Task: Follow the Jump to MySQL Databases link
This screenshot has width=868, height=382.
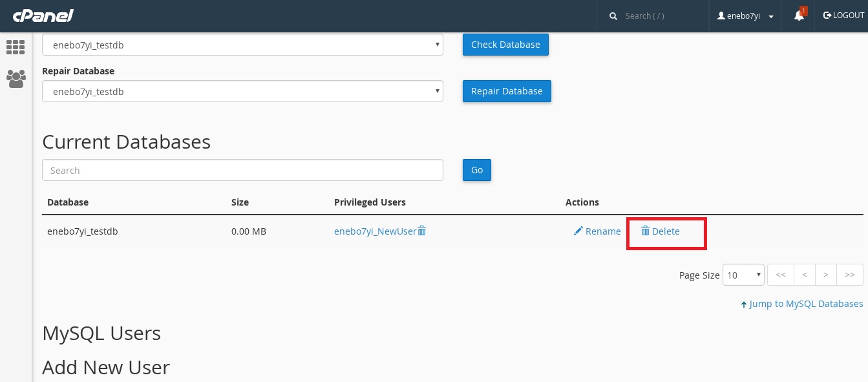Action: [802, 304]
